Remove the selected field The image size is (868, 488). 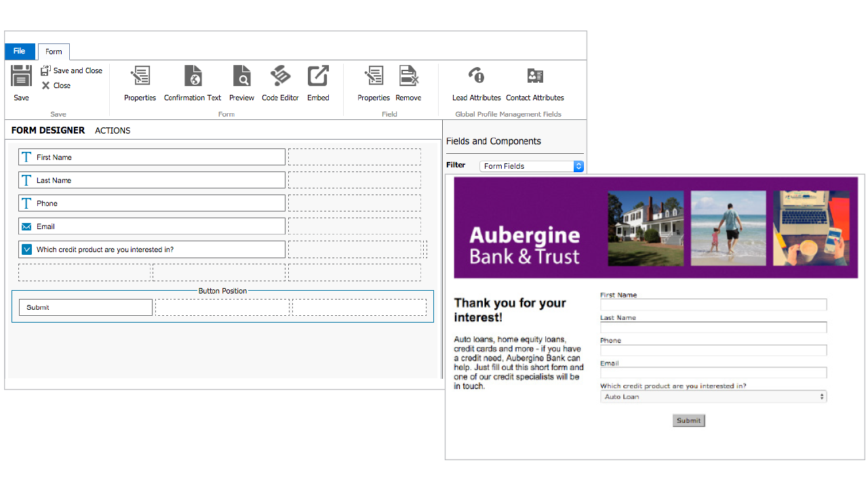tap(408, 76)
